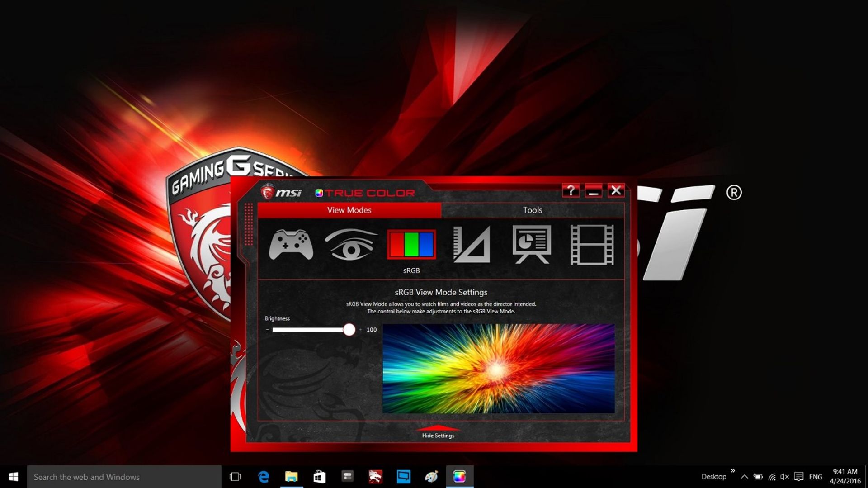The width and height of the screenshot is (868, 488).
Task: Open the MSI Dragon taskbar app
Action: click(375, 477)
